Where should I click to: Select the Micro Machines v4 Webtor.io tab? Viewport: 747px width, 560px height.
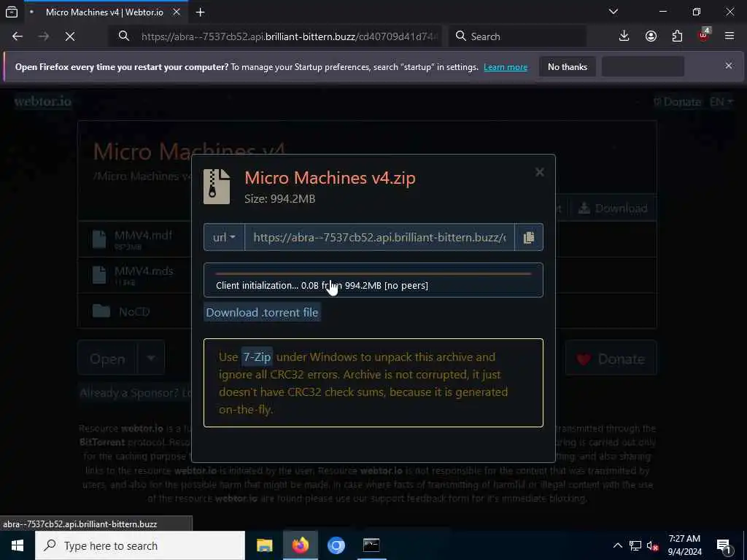tap(104, 12)
